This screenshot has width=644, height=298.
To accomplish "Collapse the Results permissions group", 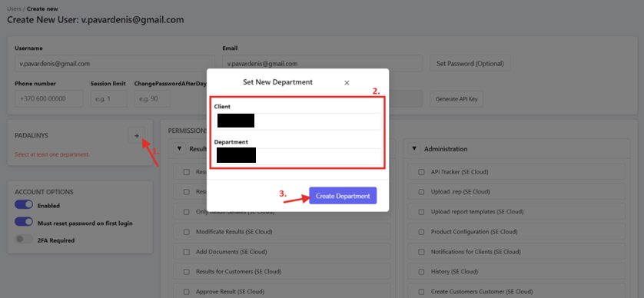I will (x=180, y=148).
